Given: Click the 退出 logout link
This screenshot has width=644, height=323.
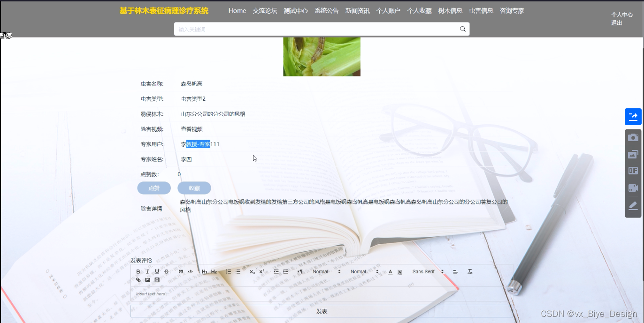Looking at the screenshot, I should (x=617, y=23).
